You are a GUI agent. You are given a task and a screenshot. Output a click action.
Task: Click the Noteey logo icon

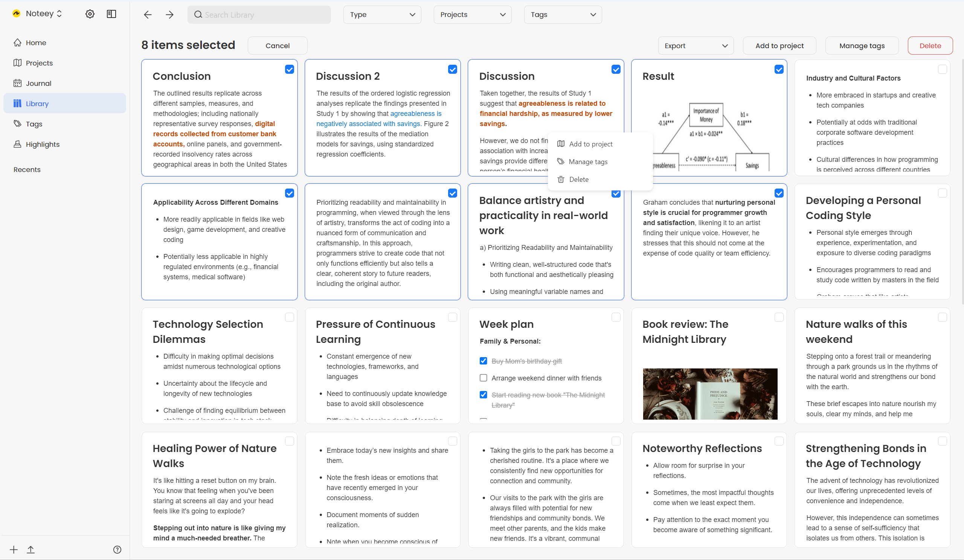point(17,14)
